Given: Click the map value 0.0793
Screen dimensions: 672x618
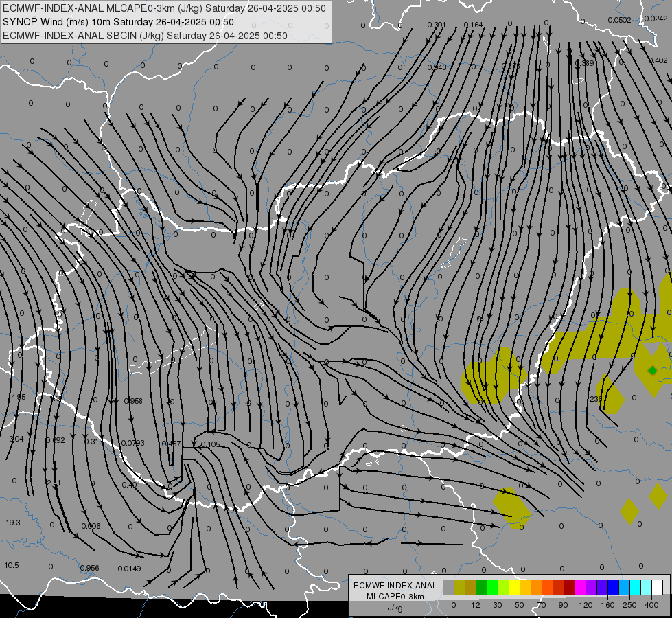Looking at the screenshot, I should (x=133, y=443).
